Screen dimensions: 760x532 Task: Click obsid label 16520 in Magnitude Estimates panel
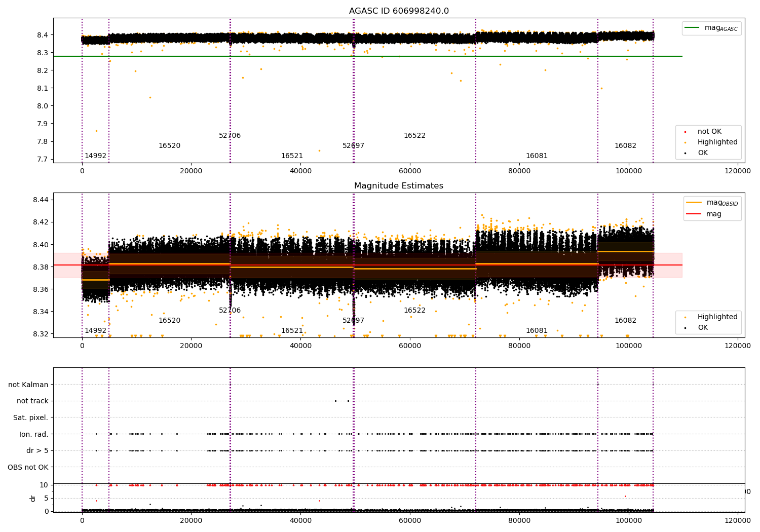pyautogui.click(x=169, y=321)
